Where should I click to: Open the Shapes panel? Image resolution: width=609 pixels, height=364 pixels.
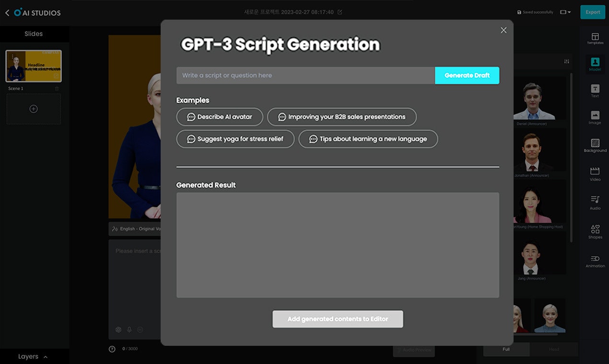[x=595, y=232]
